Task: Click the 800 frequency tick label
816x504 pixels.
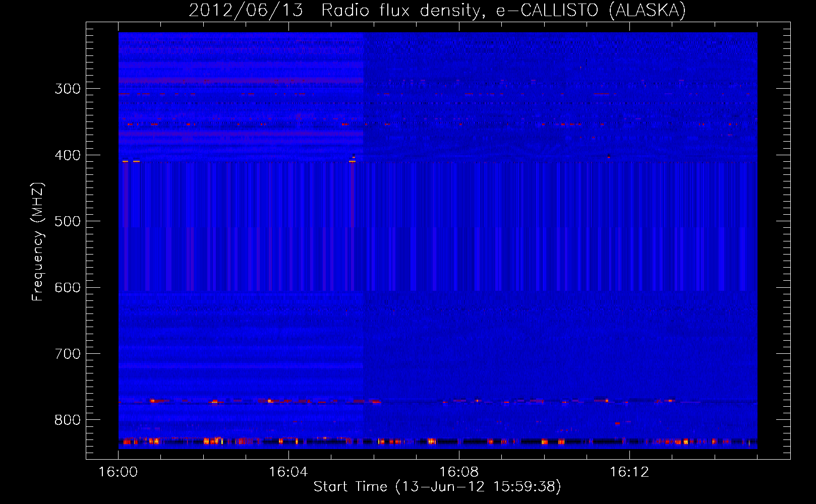Action: (68, 420)
